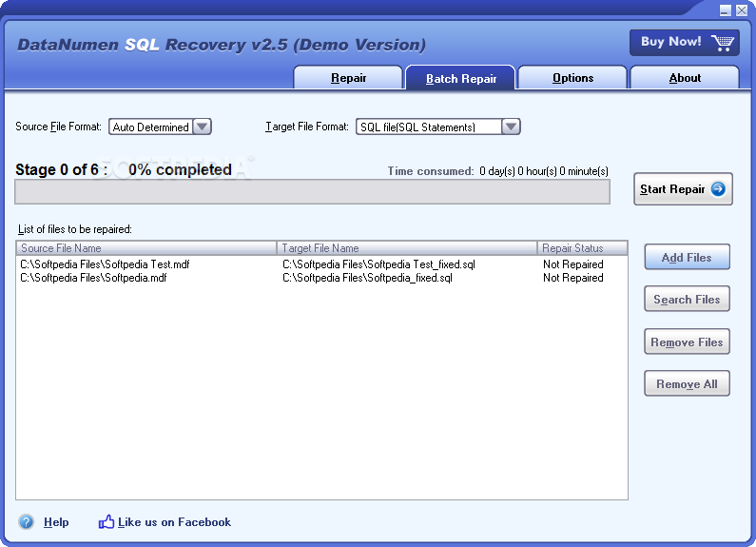Minimize the DataNumen SQL Recovery window
Screen dimensions: 756x547
coord(726,10)
